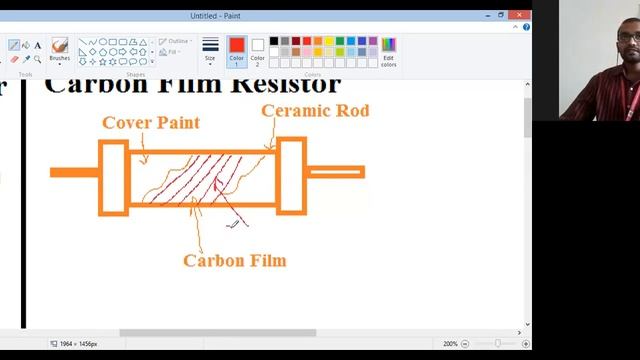The height and width of the screenshot is (360, 640).
Task: Choose the Hexagon shape
Action: point(113,52)
